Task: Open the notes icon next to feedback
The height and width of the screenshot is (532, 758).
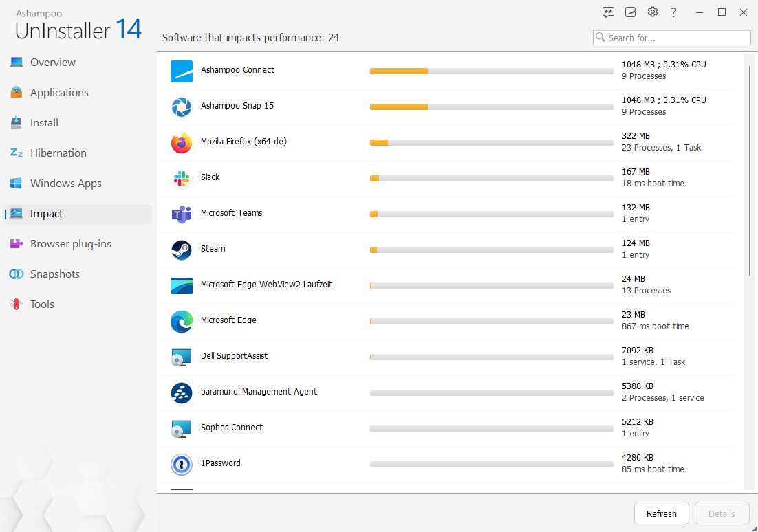Action: coord(630,12)
